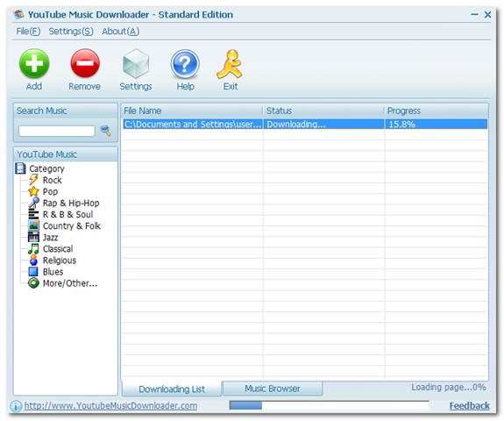
Task: Click the Pop star icon
Action: (x=33, y=191)
